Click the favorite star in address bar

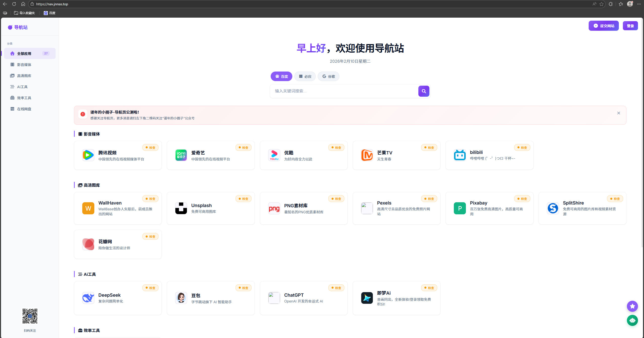pyautogui.click(x=601, y=4)
